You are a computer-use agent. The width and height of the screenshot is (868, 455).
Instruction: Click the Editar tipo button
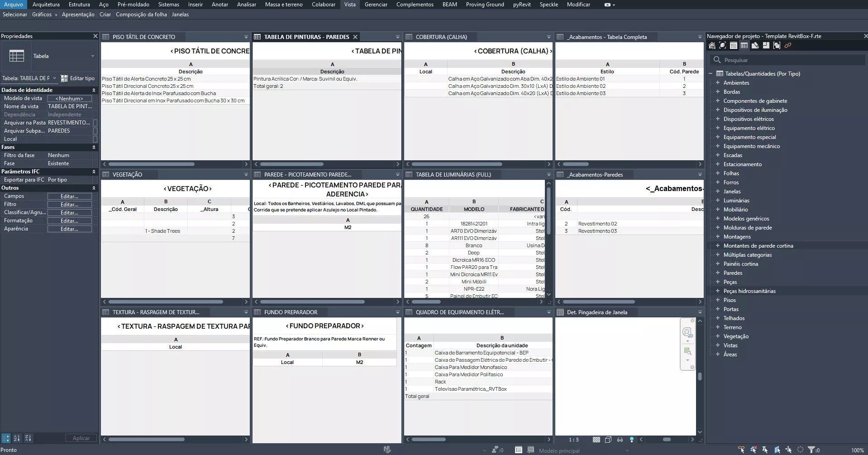tap(78, 78)
